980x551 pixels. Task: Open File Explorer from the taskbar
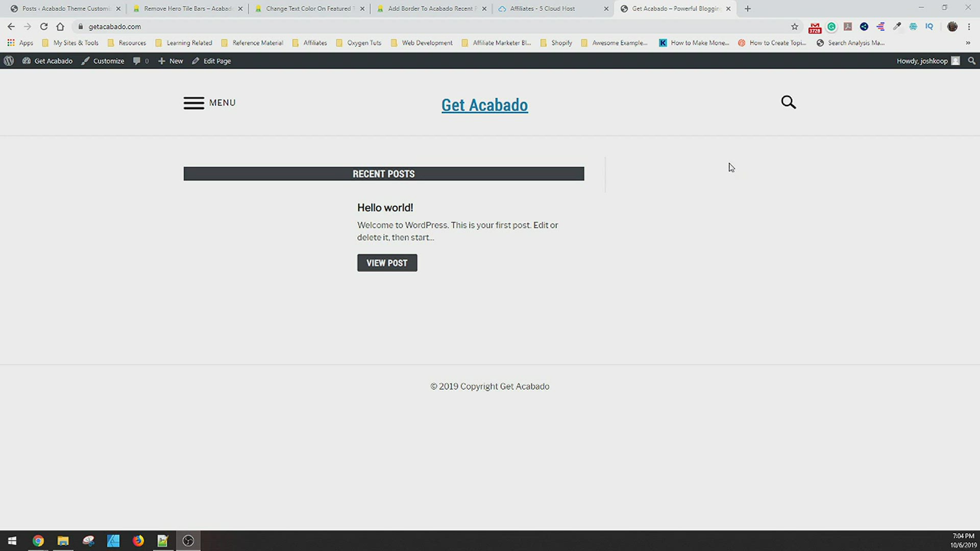tap(63, 541)
